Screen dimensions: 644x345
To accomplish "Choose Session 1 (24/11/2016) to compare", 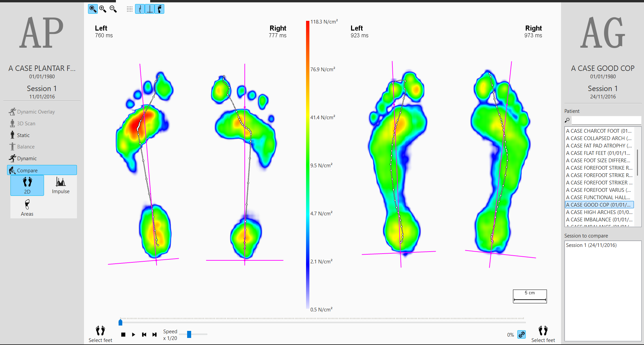I will pyautogui.click(x=591, y=245).
